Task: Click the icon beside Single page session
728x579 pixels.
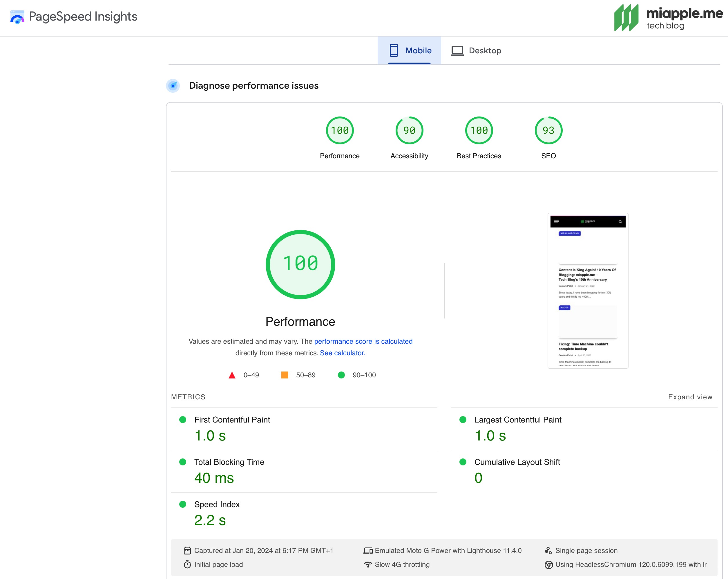Action: tap(548, 551)
